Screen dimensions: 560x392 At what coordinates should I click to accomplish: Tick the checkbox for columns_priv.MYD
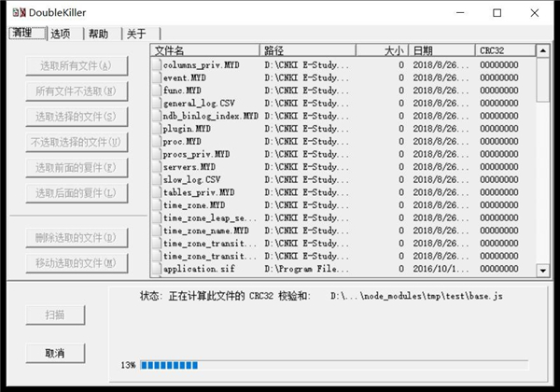(x=157, y=65)
